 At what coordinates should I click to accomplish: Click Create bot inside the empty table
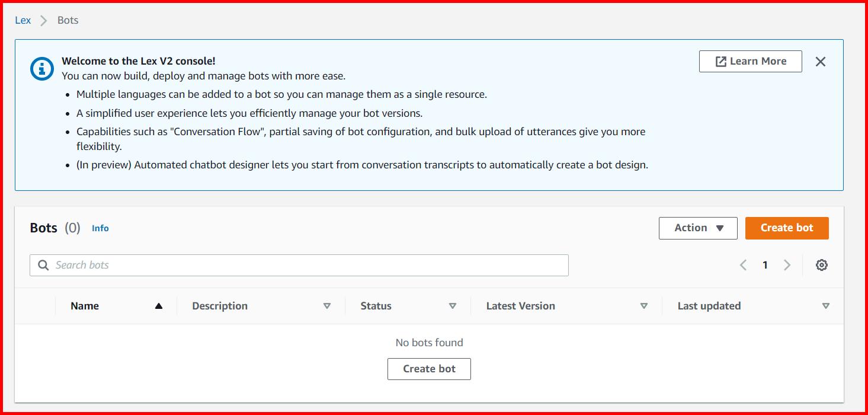tap(428, 368)
